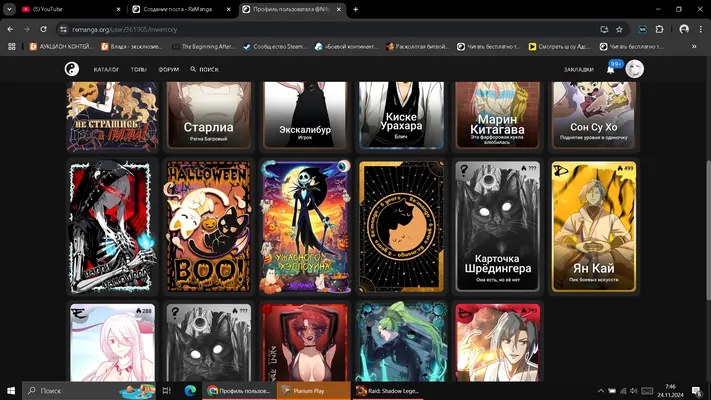Open taskbar clock showing 7:46

(x=671, y=390)
